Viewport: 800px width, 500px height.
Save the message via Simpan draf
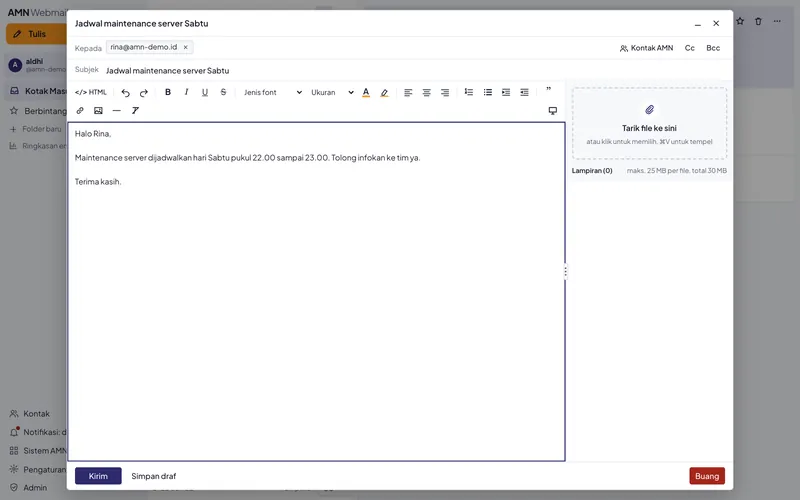[154, 476]
